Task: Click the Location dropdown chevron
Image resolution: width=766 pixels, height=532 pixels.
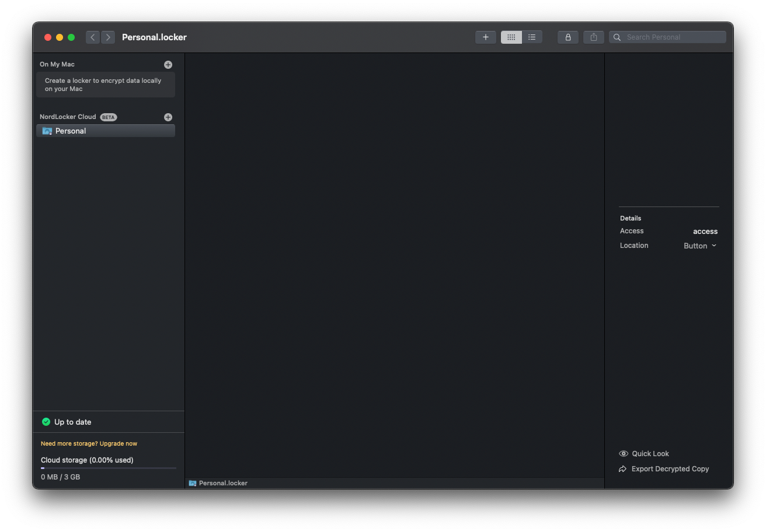Action: pyautogui.click(x=714, y=246)
